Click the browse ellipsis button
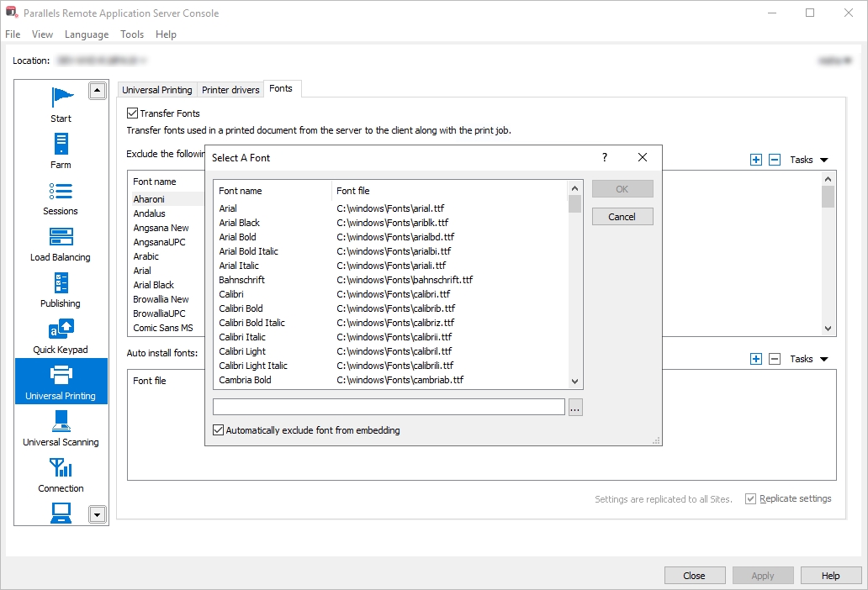Image resolution: width=868 pixels, height=590 pixels. coord(575,408)
